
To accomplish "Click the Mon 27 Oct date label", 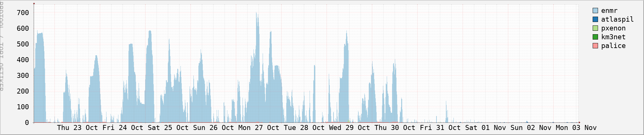I will pos(259,128).
